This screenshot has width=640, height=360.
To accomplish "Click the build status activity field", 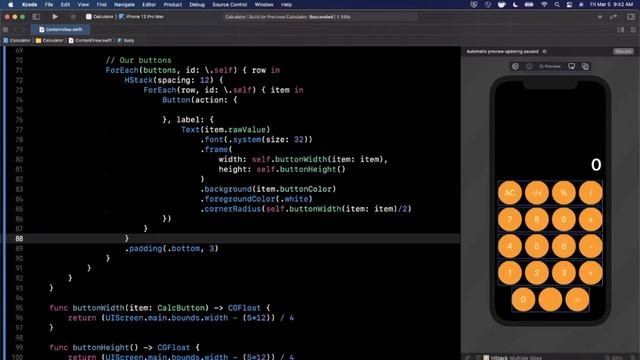I will [320, 17].
